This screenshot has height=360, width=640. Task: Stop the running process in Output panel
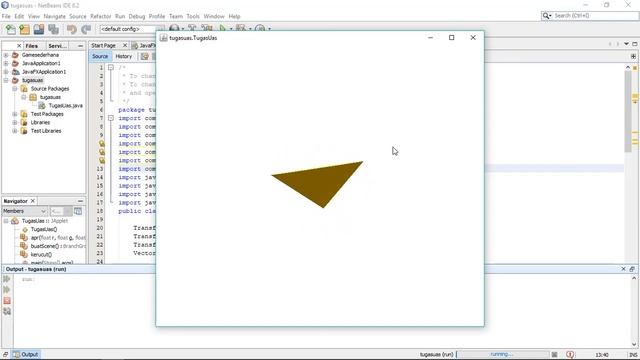[7, 301]
